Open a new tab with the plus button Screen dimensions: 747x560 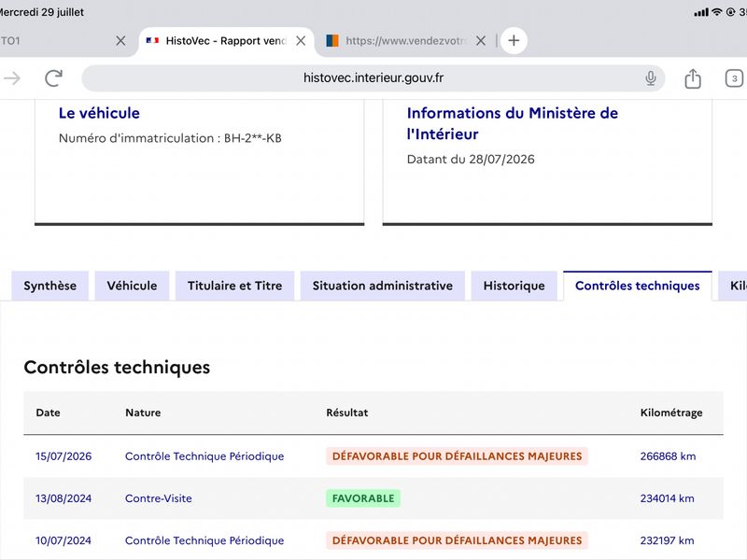(x=514, y=40)
